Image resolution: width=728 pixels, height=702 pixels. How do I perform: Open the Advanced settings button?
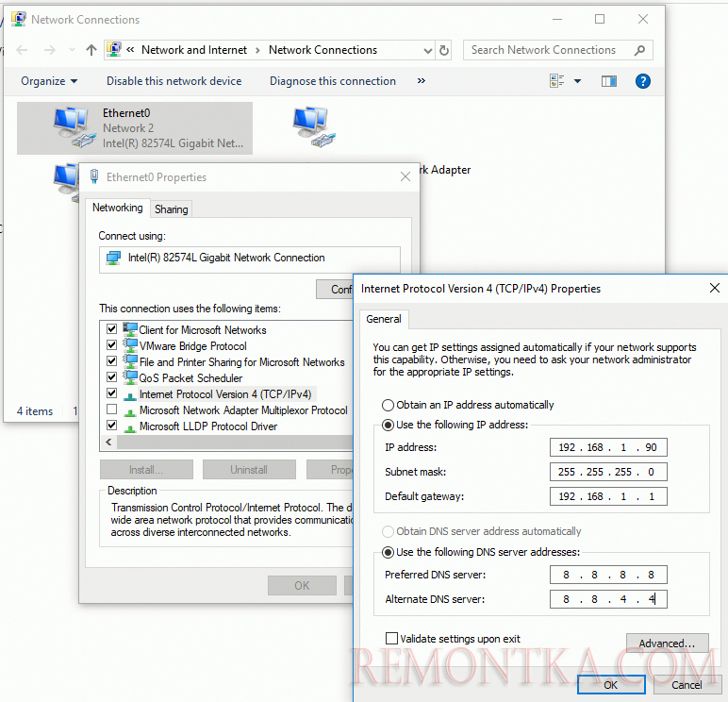[x=667, y=643]
